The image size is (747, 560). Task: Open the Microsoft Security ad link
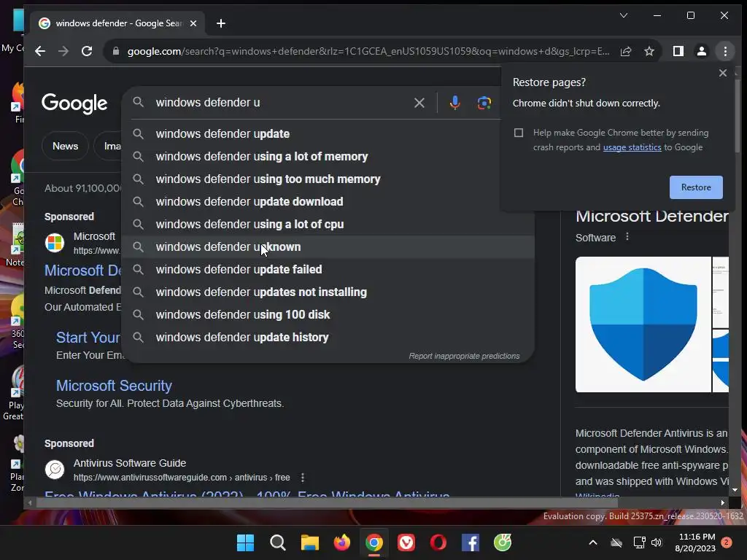coord(114,386)
